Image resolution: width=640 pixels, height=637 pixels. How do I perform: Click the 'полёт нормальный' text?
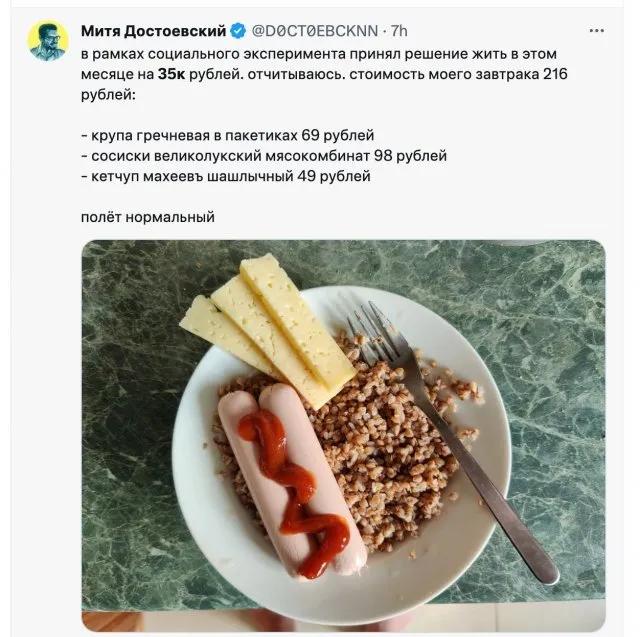[x=148, y=217]
